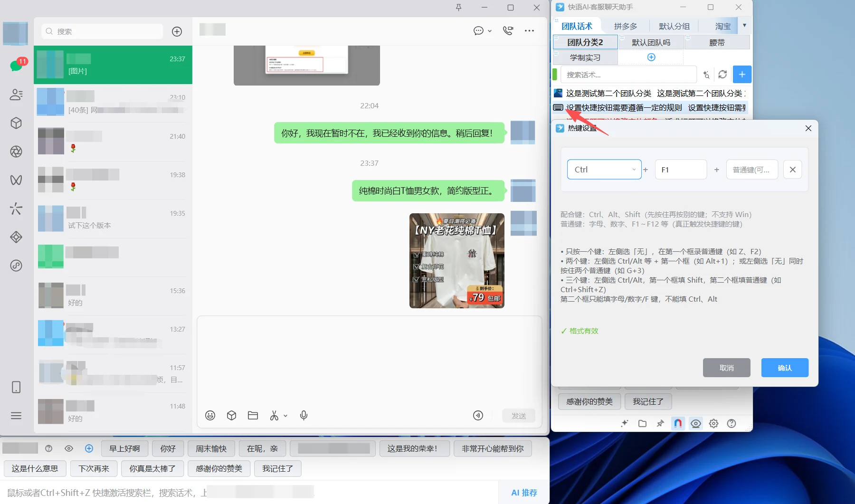Confirm hotkey with 确认 button
The width and height of the screenshot is (855, 504).
(785, 368)
